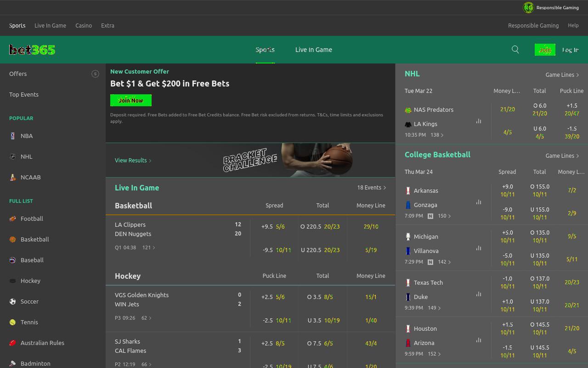Select LA Clippers +9.5 spread odds
This screenshot has height=368, width=588.
(x=273, y=226)
